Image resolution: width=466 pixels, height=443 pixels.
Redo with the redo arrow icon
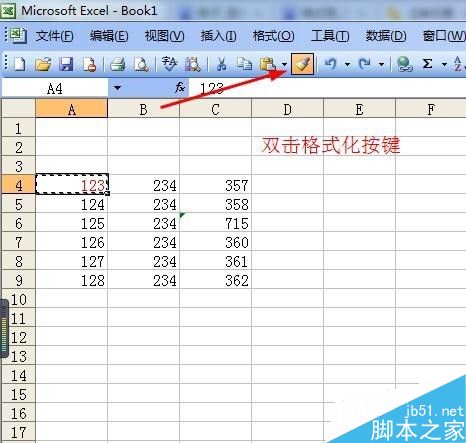365,63
